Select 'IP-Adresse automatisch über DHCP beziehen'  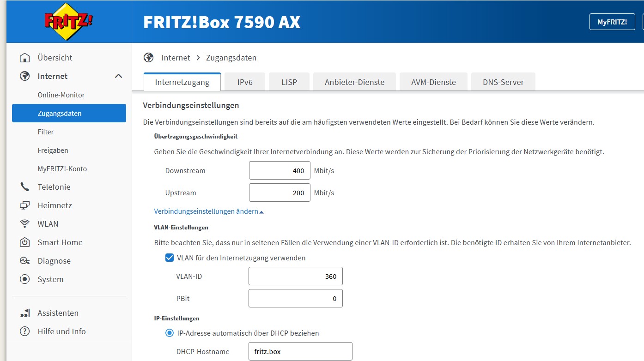point(170,333)
